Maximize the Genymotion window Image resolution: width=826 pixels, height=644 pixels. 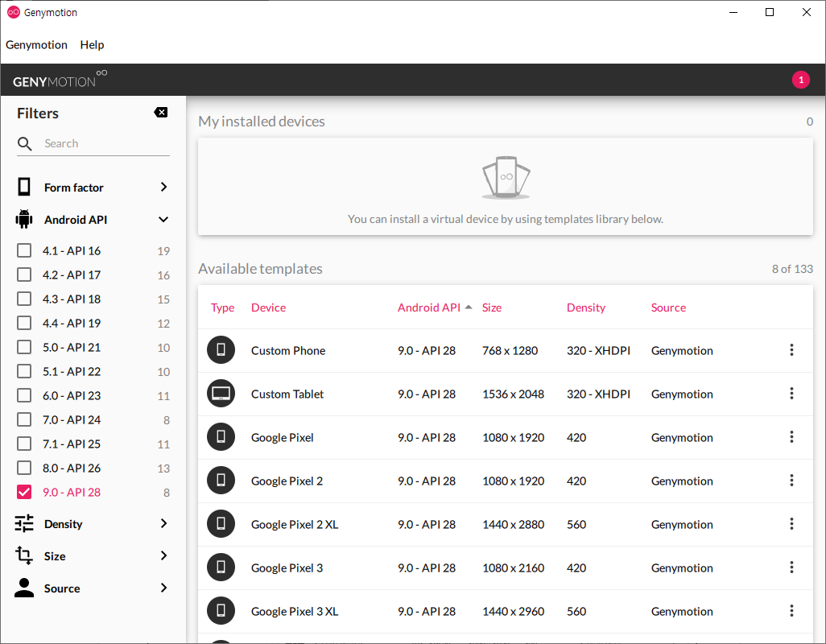(769, 12)
